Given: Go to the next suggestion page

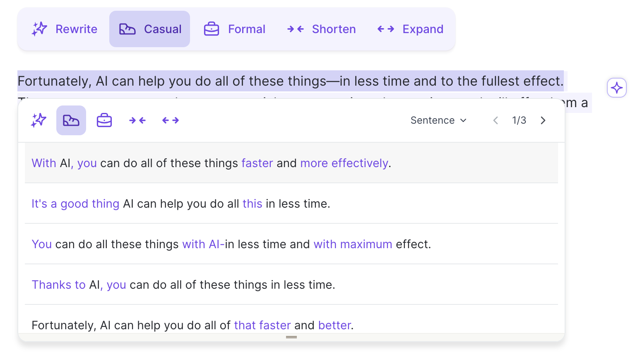Looking at the screenshot, I should tap(543, 120).
